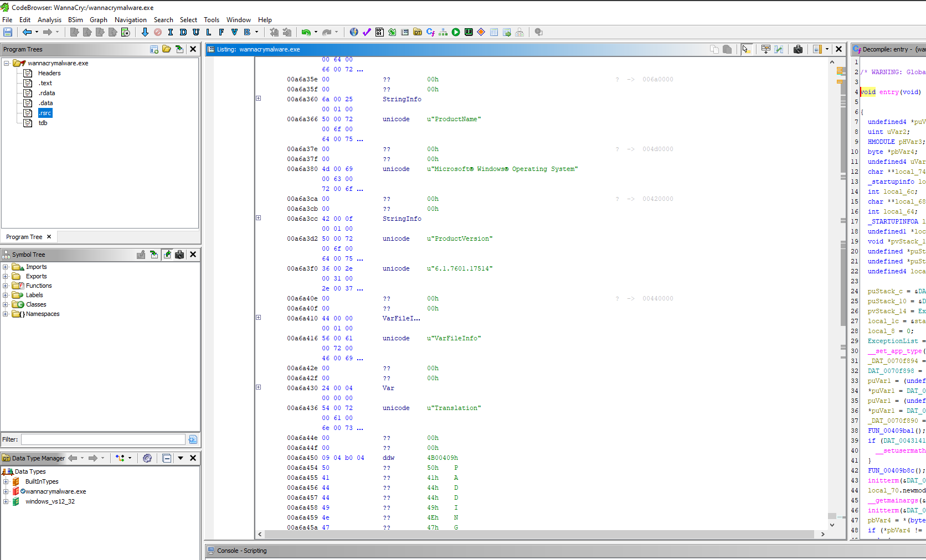Collapse the StringInfo structure at 00a6a360
The height and width of the screenshot is (560, 926).
coord(259,98)
